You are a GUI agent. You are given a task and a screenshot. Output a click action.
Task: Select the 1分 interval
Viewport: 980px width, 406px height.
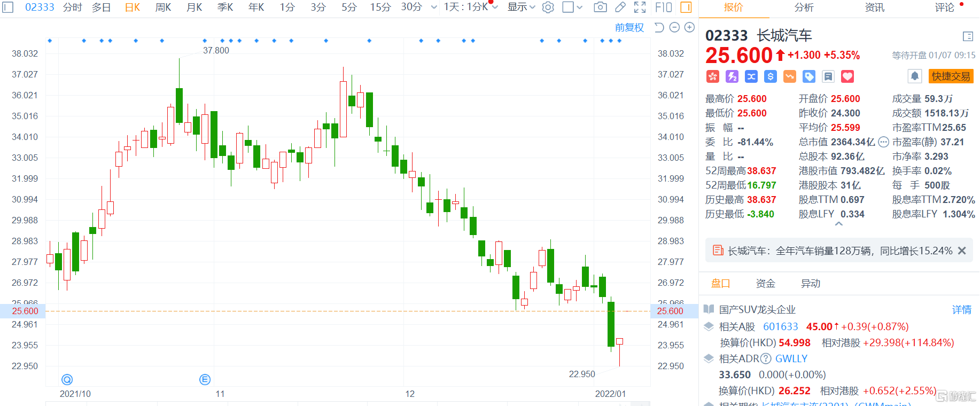[287, 7]
